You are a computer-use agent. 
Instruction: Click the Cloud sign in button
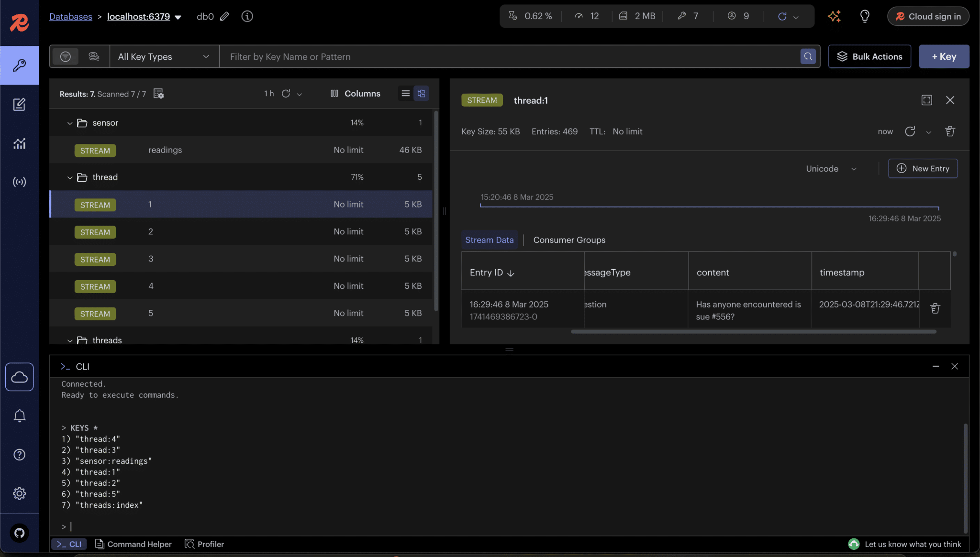[927, 16]
